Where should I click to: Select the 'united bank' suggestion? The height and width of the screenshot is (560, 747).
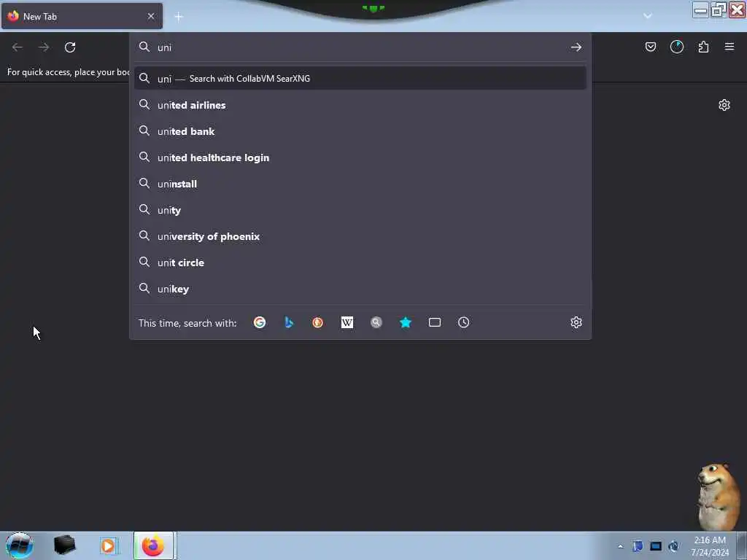click(x=360, y=131)
